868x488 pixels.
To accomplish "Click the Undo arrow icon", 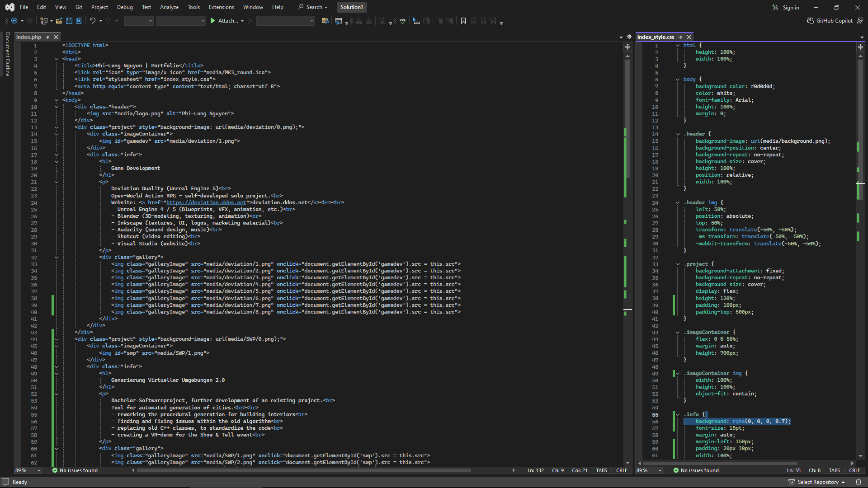I will click(x=92, y=21).
